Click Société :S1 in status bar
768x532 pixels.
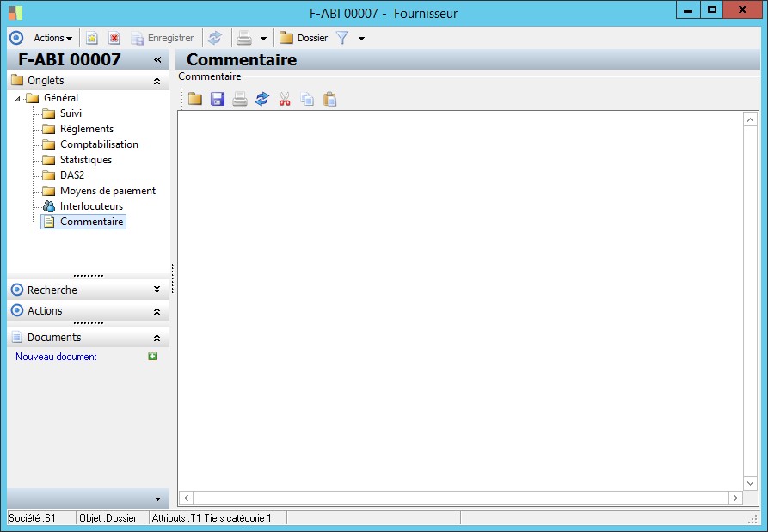(33, 518)
